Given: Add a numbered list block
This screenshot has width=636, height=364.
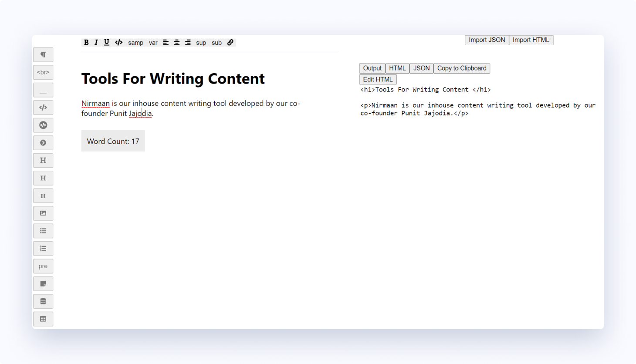Looking at the screenshot, I should pos(43,248).
